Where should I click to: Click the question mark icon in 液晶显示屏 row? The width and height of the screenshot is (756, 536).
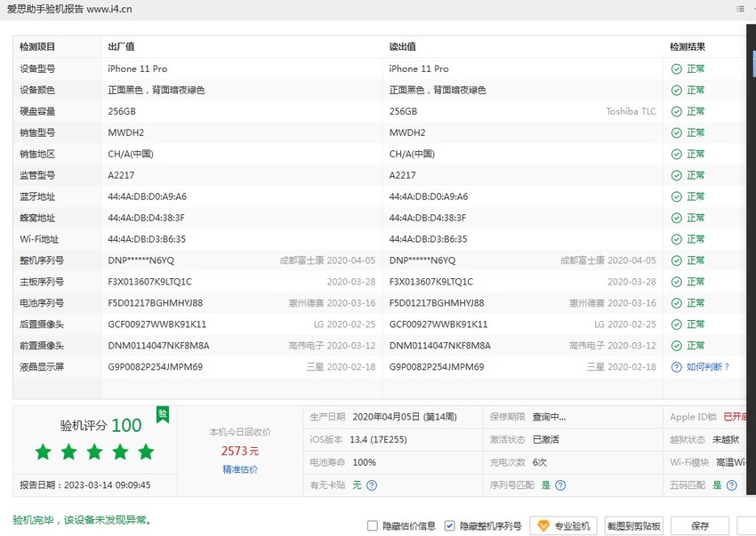677,367
